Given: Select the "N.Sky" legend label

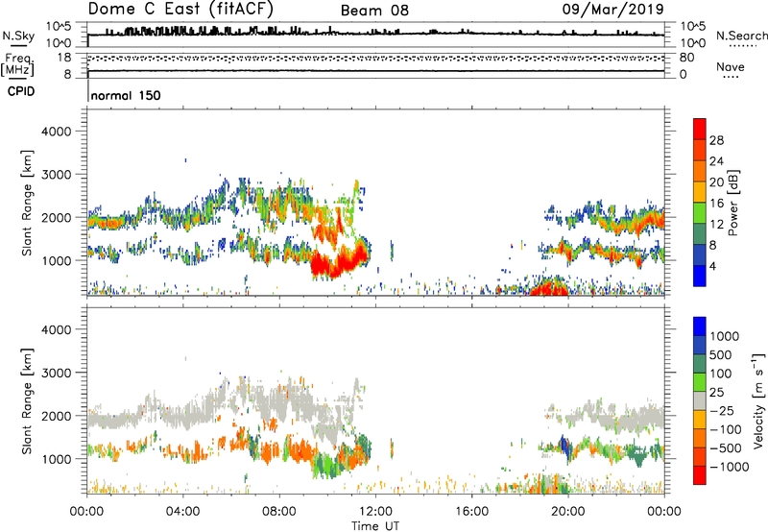Looking at the screenshot, I should tap(18, 36).
